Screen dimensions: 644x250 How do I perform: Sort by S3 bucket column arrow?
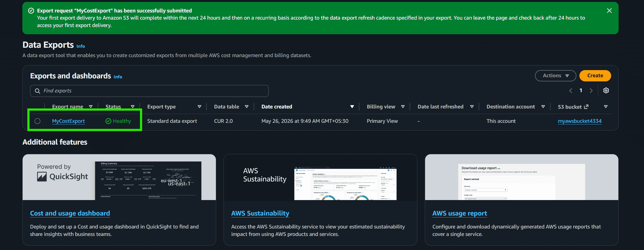coord(606,107)
